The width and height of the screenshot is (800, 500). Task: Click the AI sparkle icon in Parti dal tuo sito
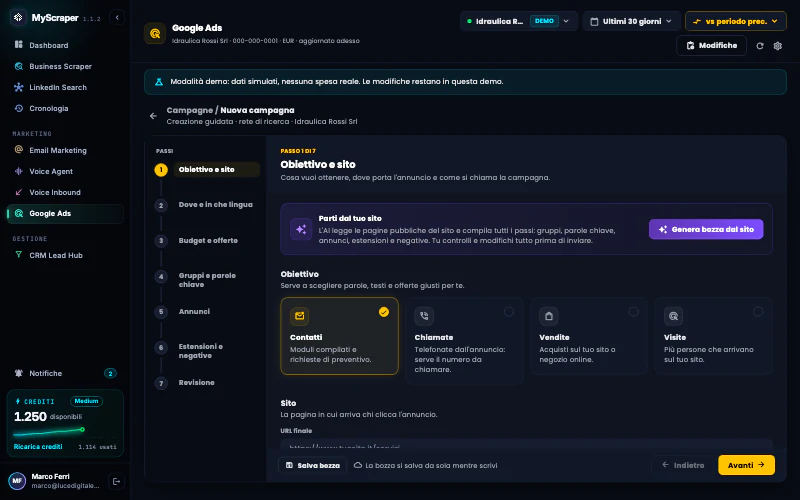pos(301,229)
